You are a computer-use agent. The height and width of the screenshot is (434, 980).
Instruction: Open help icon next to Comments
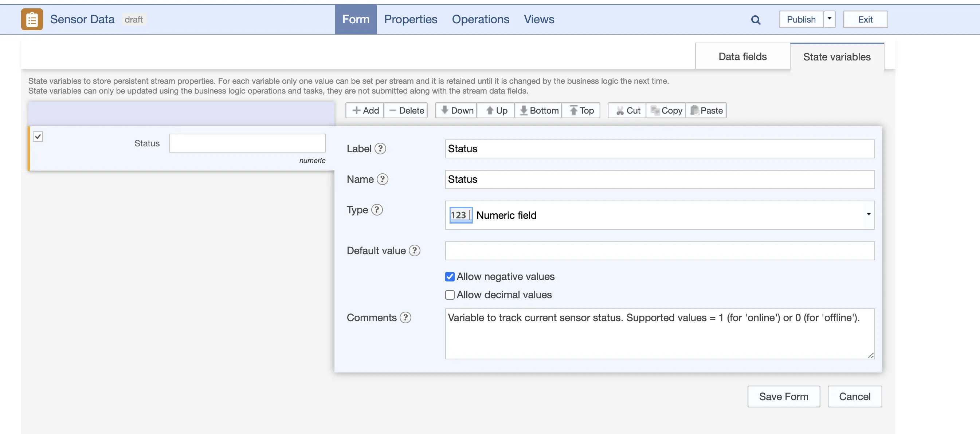click(405, 317)
